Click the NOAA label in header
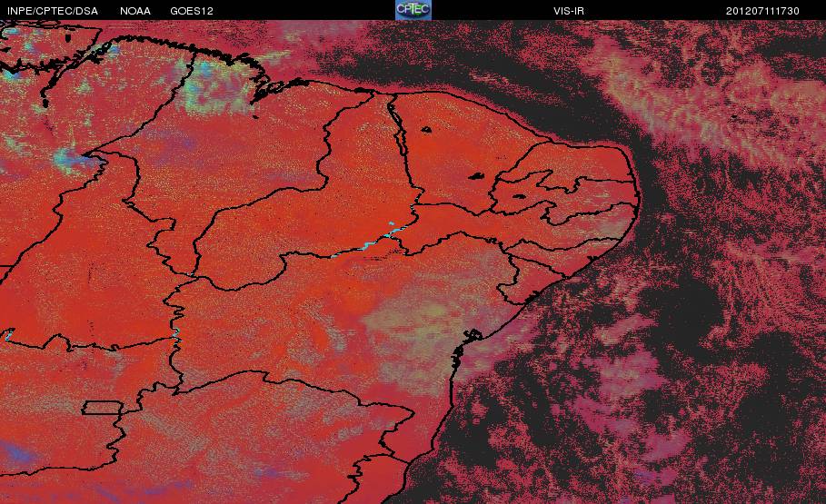This screenshot has height=504, width=826. point(135,11)
